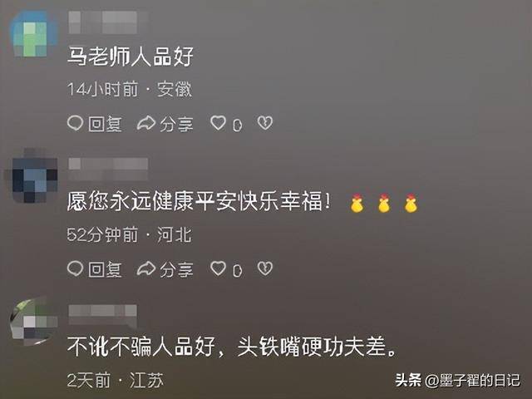Like the 马老师人品好 comment with heart

point(218,123)
